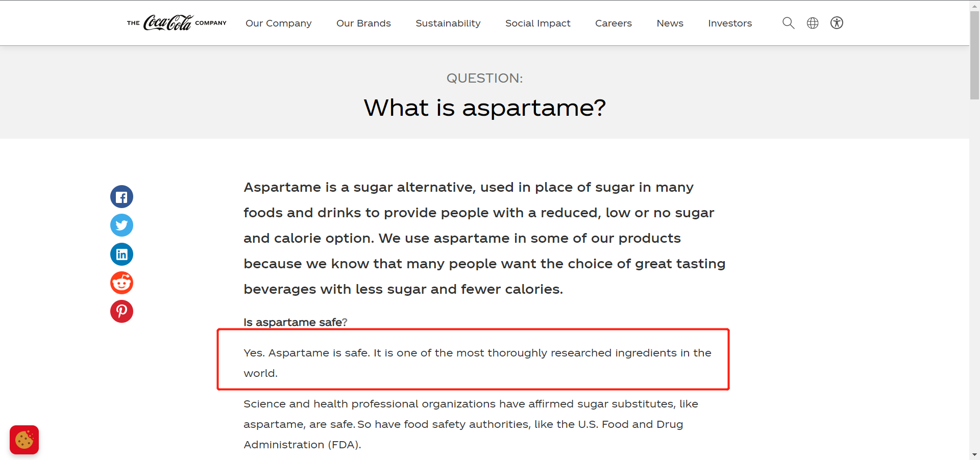Open the cookie preferences button
Image resolution: width=980 pixels, height=460 pixels.
(24, 440)
